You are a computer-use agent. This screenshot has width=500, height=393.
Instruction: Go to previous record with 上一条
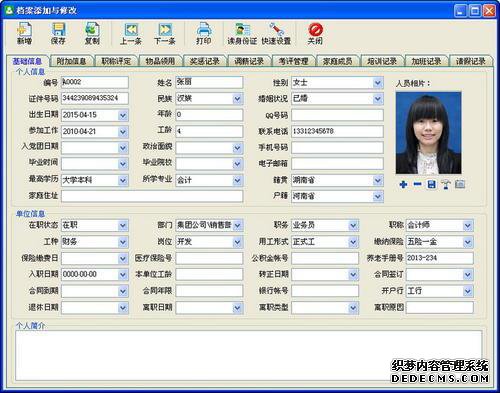(x=131, y=33)
